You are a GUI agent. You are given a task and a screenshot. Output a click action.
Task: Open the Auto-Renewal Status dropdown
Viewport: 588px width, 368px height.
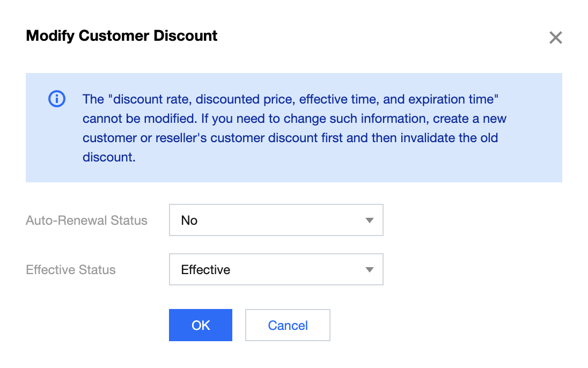276,220
